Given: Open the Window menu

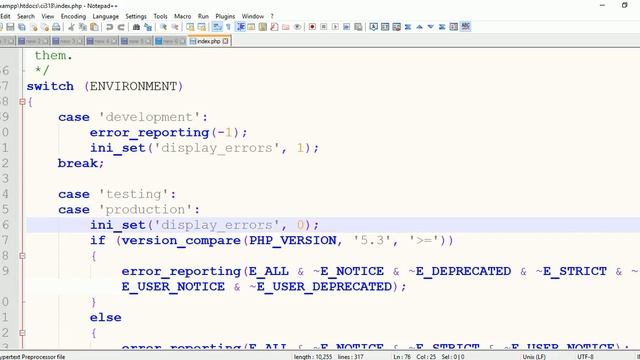Looking at the screenshot, I should [x=253, y=16].
